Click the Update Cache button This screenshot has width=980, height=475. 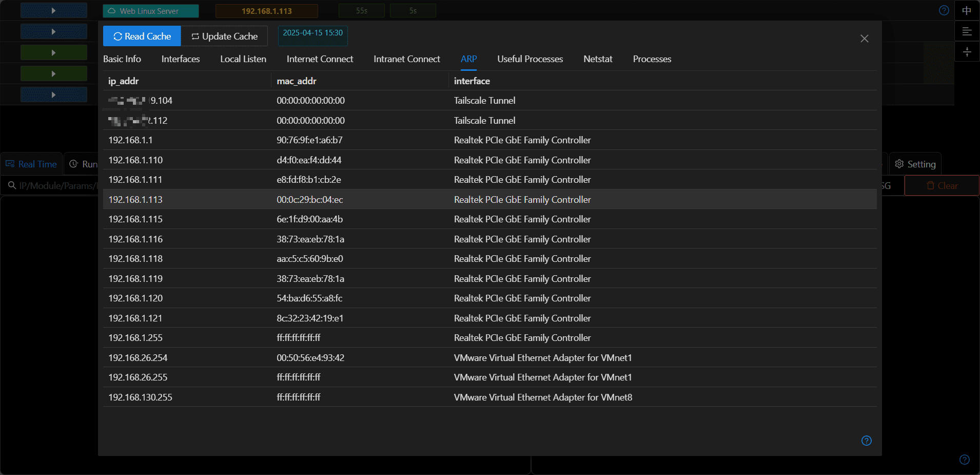pos(224,36)
